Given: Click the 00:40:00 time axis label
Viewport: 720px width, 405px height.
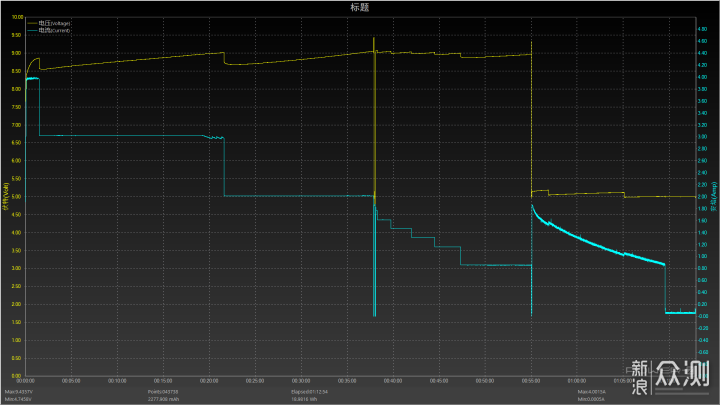Looking at the screenshot, I should tap(392, 380).
